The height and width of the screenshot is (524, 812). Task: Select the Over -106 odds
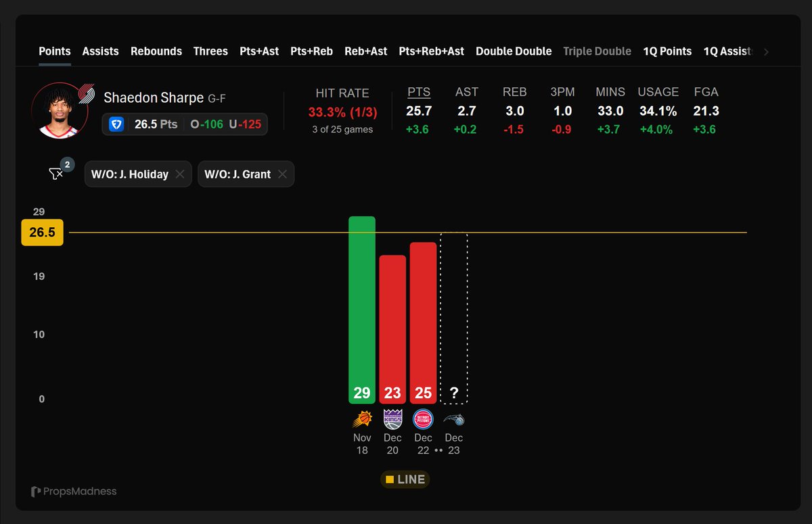205,124
